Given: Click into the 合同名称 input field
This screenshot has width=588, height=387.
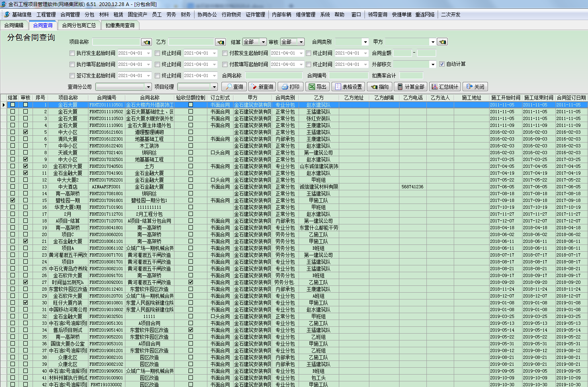Looking at the screenshot, I should pos(274,75).
